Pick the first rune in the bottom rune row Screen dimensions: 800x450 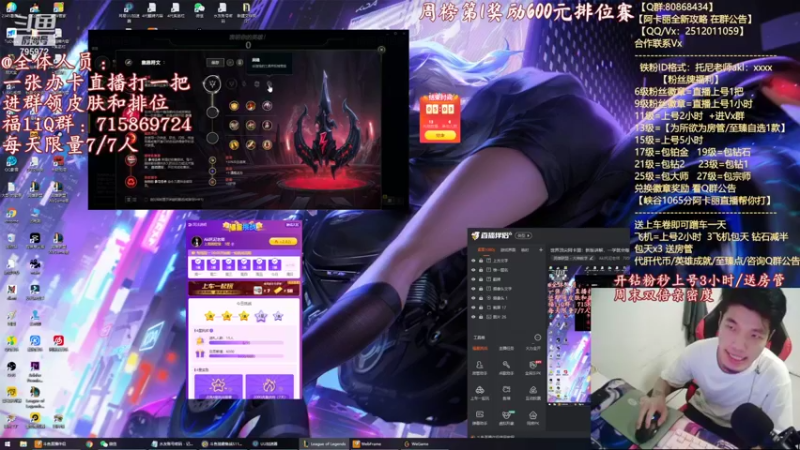[234, 145]
